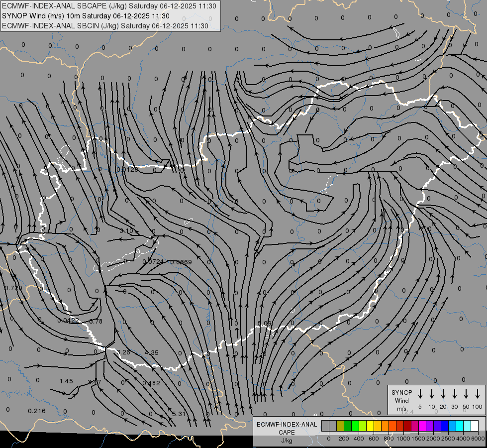This screenshot has height=448, width=487.
Task: Click the 20 m/s wind arrow in legend
Action: point(443,394)
